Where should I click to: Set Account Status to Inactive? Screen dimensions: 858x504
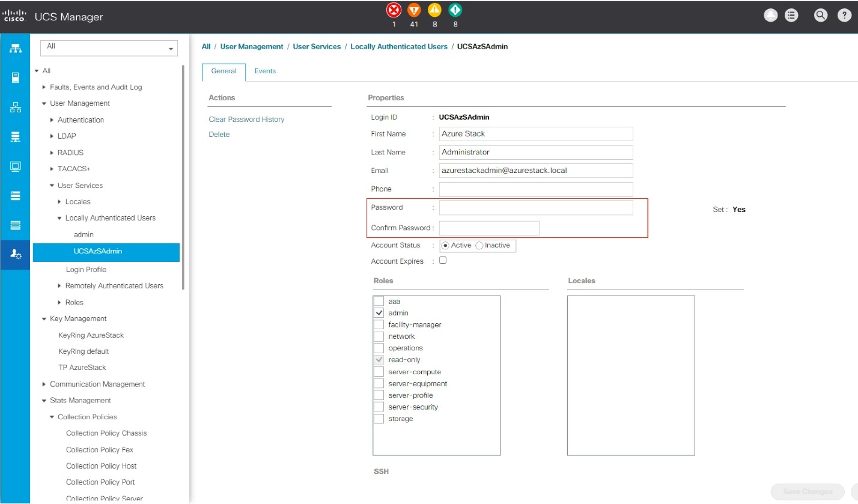point(479,245)
